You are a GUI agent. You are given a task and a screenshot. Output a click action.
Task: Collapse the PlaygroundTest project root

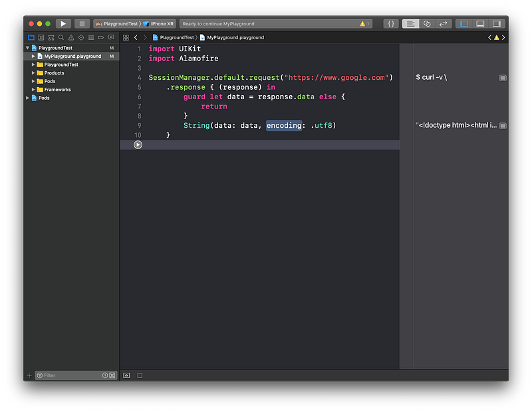[x=27, y=48]
